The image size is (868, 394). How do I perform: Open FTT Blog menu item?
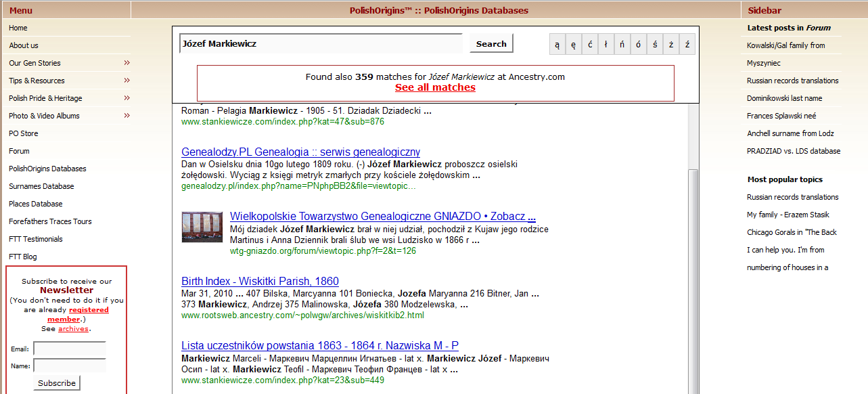point(23,257)
